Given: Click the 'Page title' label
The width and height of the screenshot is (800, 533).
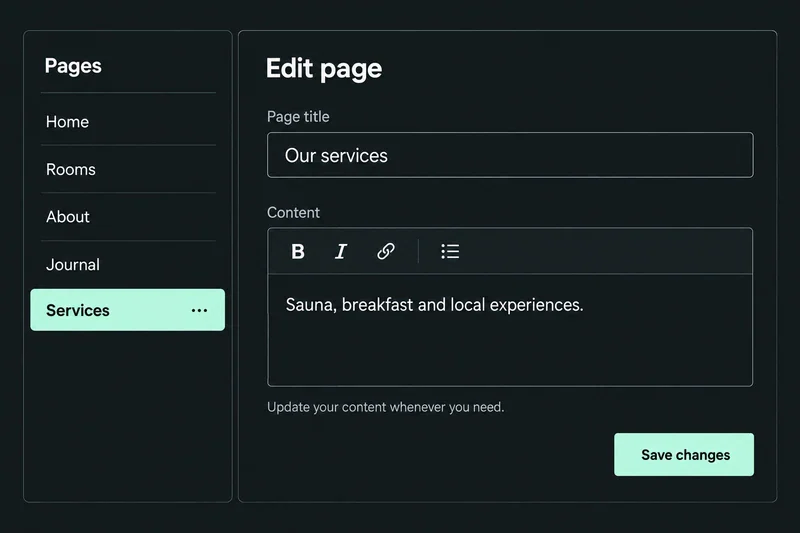Looking at the screenshot, I should click(298, 117).
